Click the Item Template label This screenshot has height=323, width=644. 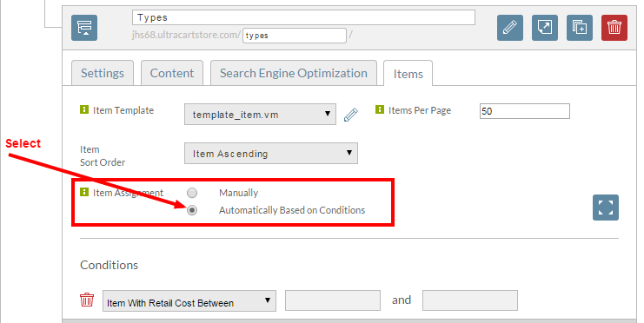(x=123, y=110)
